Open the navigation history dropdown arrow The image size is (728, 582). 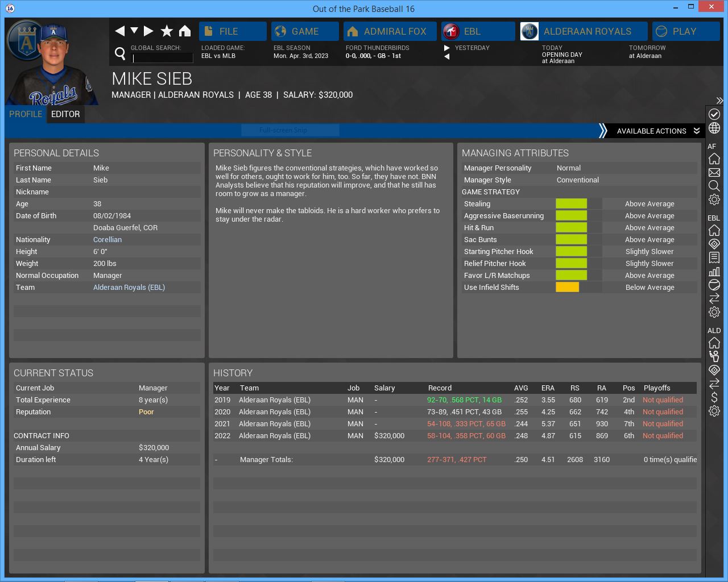tap(134, 31)
